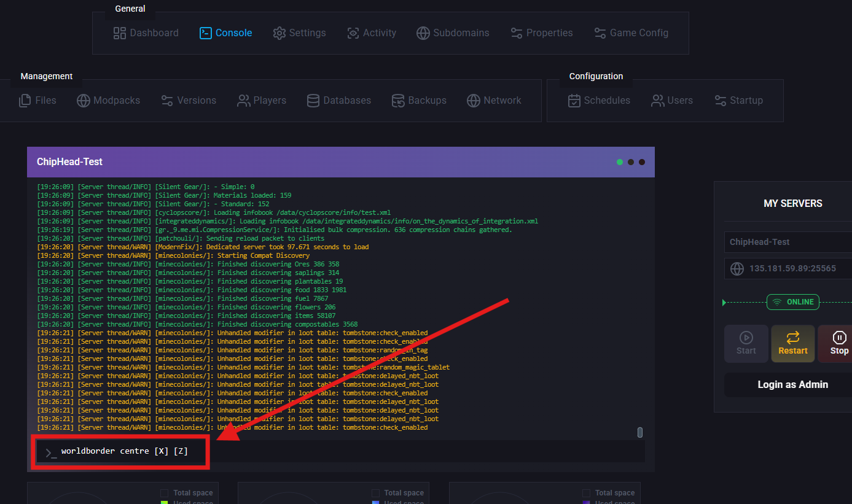Click the Login as Admin button
Screen dimensions: 852x504
[788, 385]
